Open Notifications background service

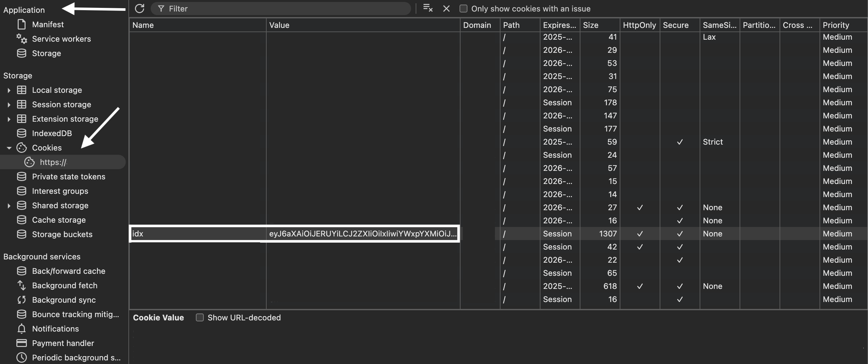[55, 329]
